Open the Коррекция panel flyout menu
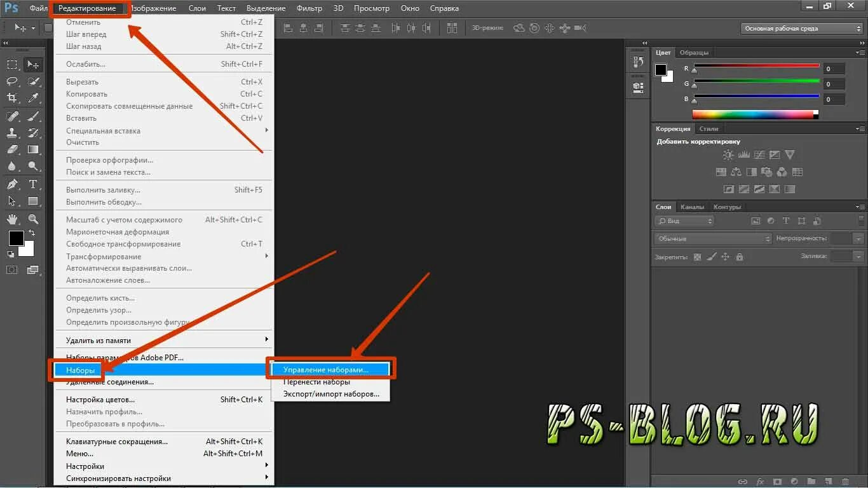The width and height of the screenshot is (868, 488). click(x=860, y=129)
